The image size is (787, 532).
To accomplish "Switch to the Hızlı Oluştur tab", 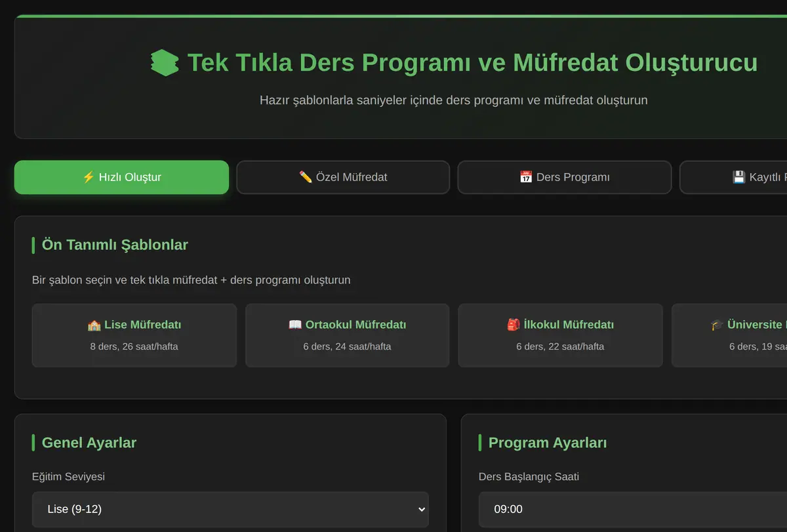I will (x=121, y=177).
